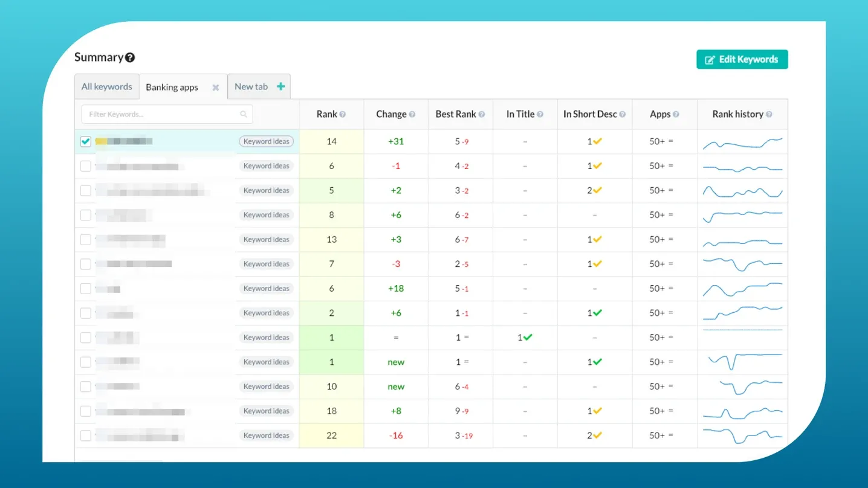Viewport: 868px width, 488px height.
Task: Click the short desc value in rank 22 row
Action: [x=595, y=435]
